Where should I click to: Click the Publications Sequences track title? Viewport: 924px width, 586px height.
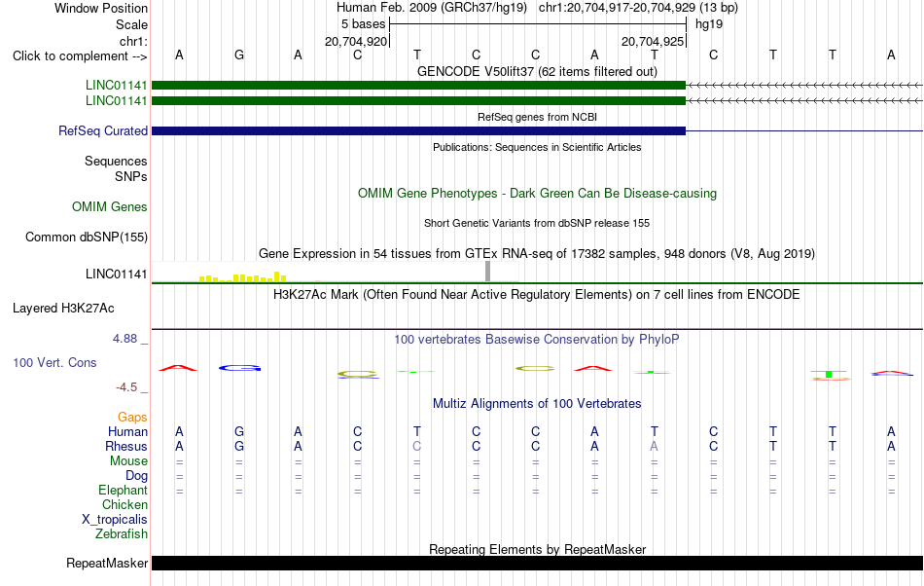[537, 147]
